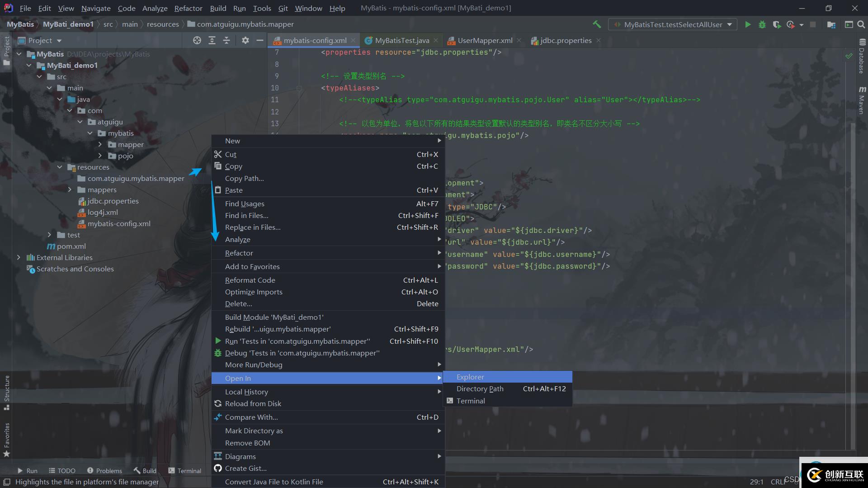Toggle tool window bars icon in status bar
Viewport: 868px width, 488px height.
[x=7, y=482]
